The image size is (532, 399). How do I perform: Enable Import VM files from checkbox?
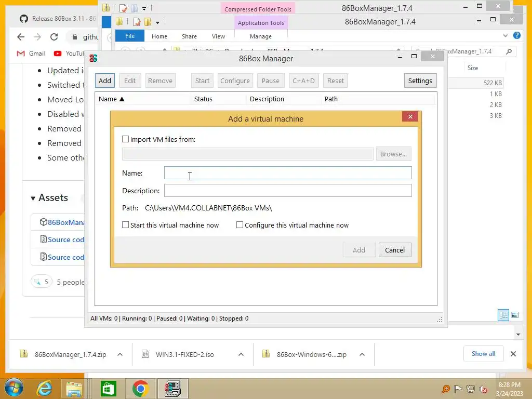point(126,139)
